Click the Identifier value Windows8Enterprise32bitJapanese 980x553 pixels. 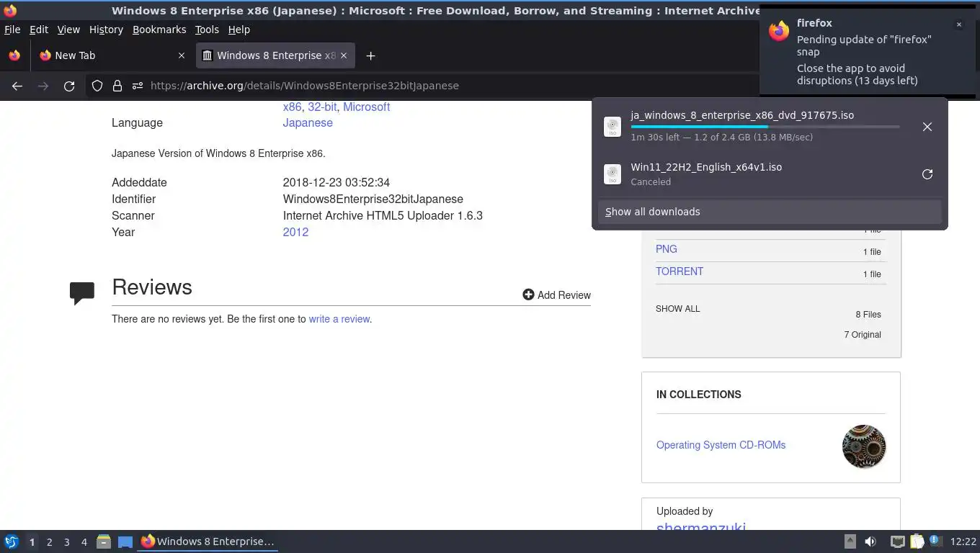pos(373,199)
